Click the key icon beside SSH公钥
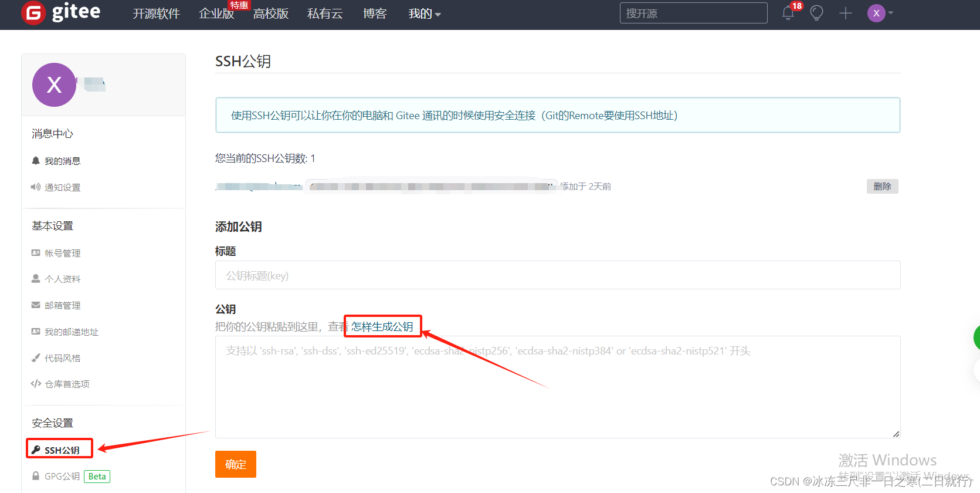The image size is (980, 493). (36, 450)
